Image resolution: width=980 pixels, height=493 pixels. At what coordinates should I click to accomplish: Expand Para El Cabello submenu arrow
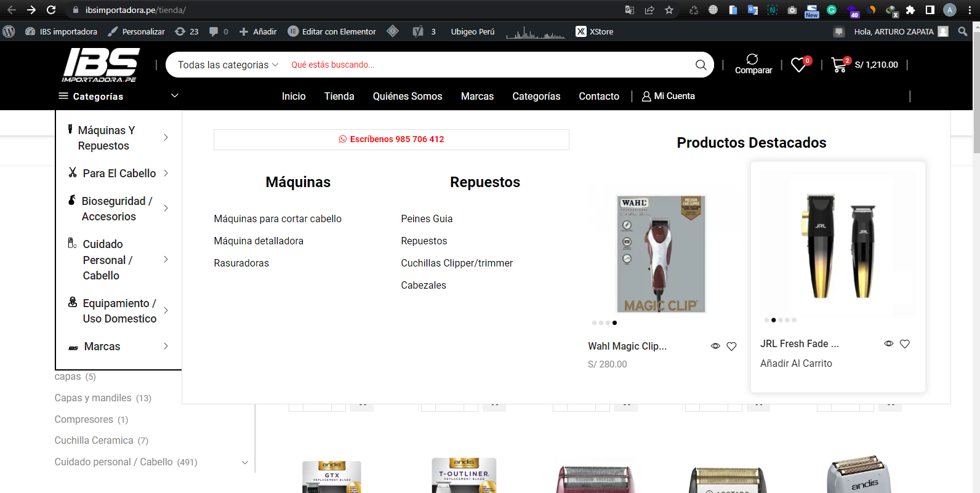[166, 174]
